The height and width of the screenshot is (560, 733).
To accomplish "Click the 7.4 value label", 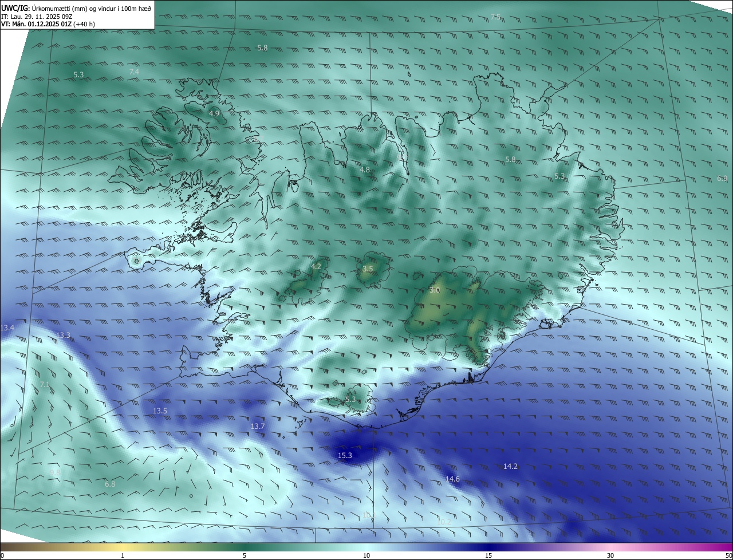I will click(134, 72).
